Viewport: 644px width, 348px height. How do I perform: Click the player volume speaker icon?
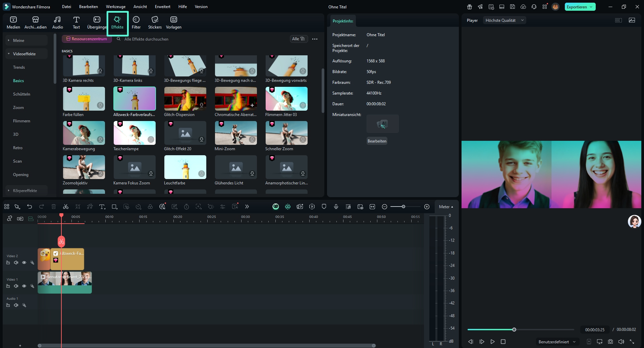pos(621,342)
